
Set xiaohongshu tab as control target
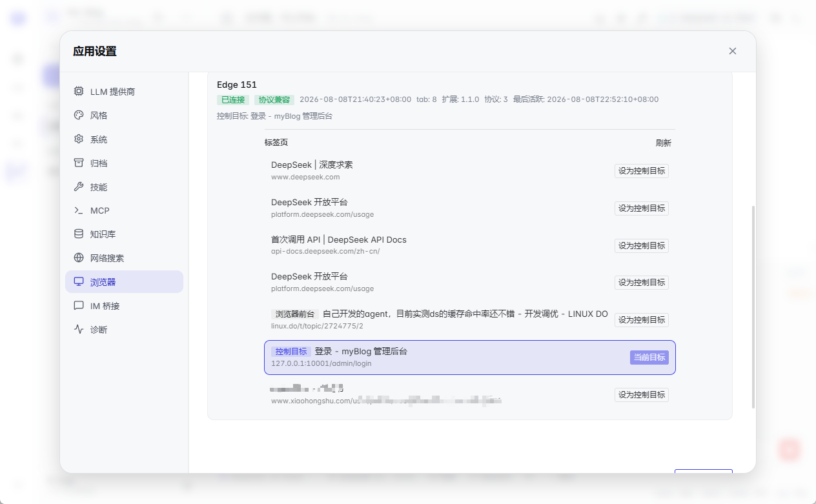click(x=642, y=395)
